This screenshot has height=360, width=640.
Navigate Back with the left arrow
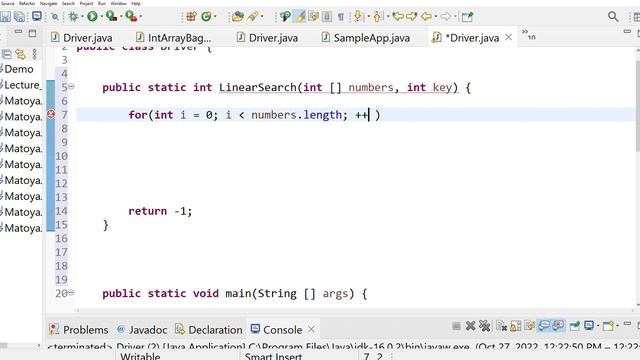(x=426, y=16)
